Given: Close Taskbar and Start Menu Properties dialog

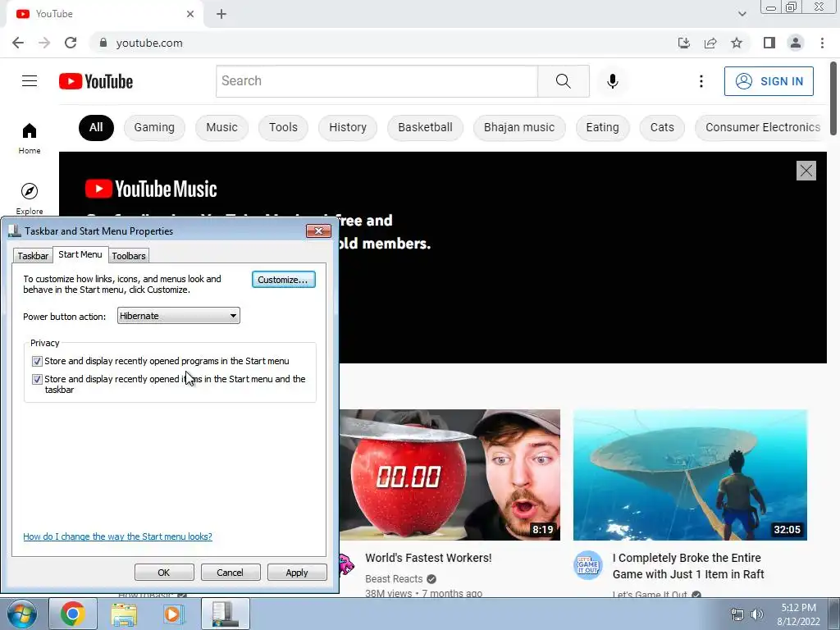Looking at the screenshot, I should coord(318,231).
